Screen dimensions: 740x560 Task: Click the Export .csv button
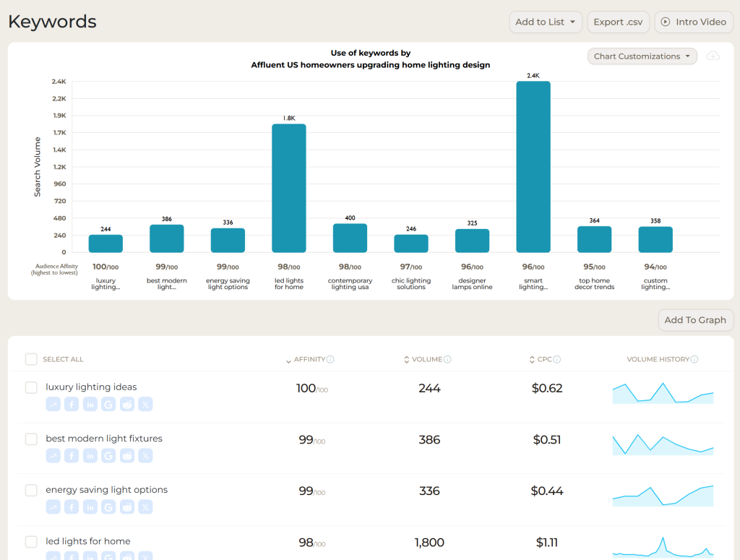coord(618,22)
